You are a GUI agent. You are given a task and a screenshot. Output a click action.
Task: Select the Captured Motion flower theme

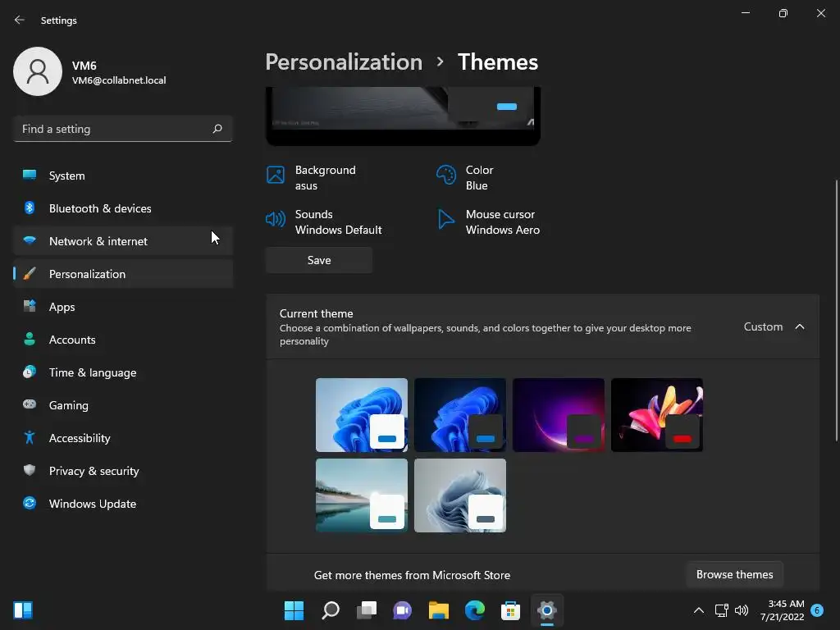pyautogui.click(x=657, y=415)
